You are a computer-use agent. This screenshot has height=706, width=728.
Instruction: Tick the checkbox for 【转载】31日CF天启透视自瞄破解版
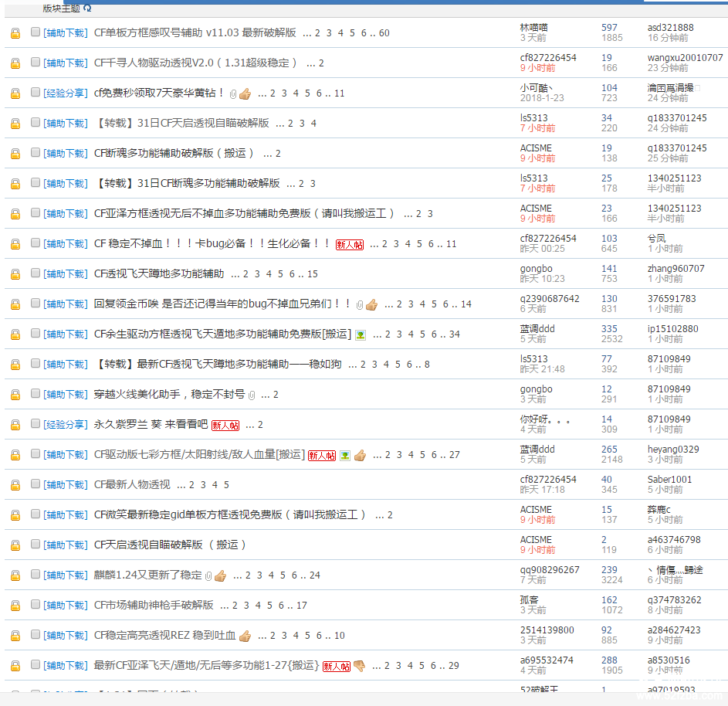(x=36, y=122)
